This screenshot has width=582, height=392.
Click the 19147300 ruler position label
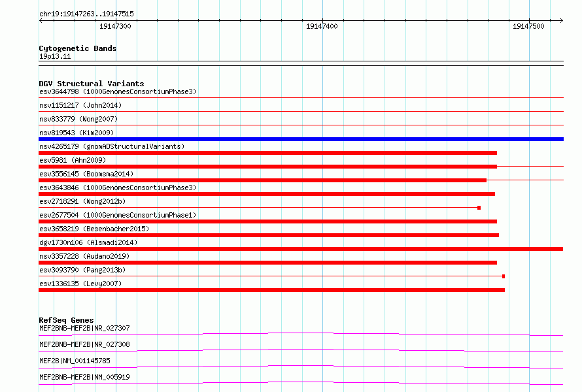[x=115, y=26]
